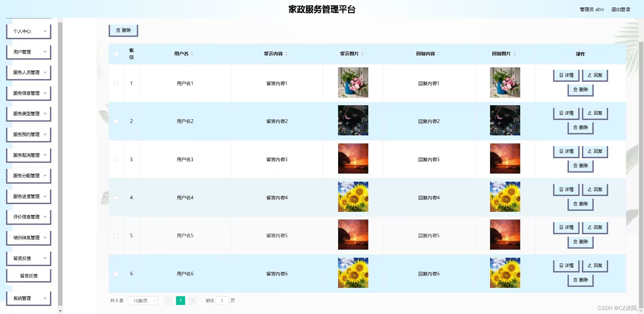Click the sidebar vertical scrollbar
This screenshot has height=314, width=644.
60,164
